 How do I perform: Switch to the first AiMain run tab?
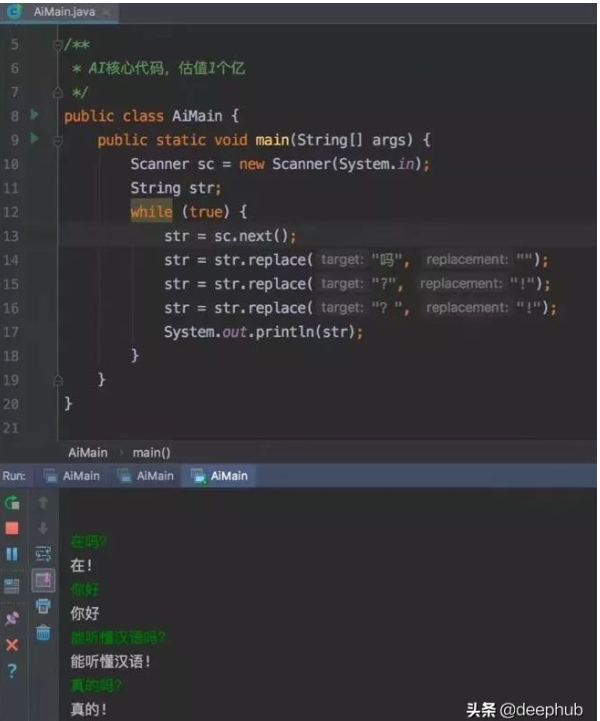pyautogui.click(x=73, y=476)
